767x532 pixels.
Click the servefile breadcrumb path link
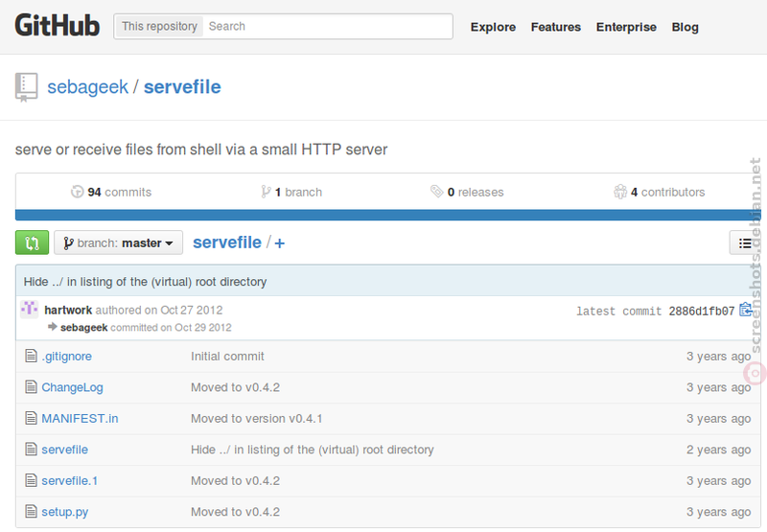coord(227,243)
